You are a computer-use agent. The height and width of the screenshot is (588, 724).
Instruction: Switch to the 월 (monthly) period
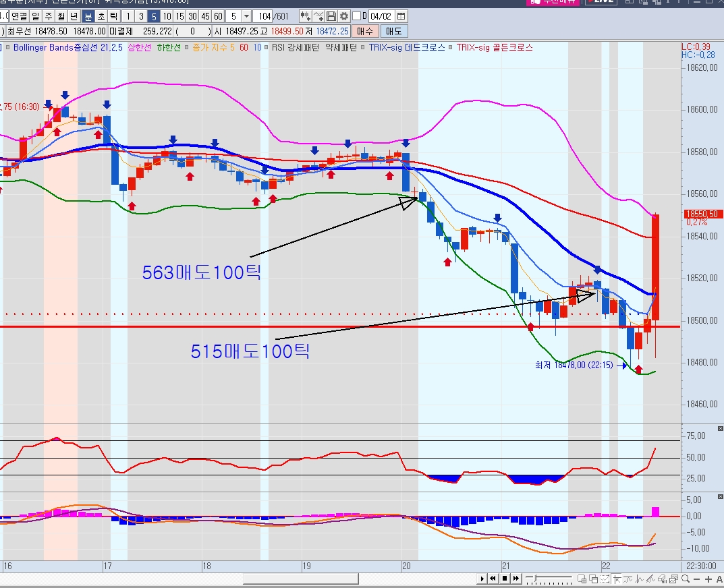pyautogui.click(x=61, y=17)
